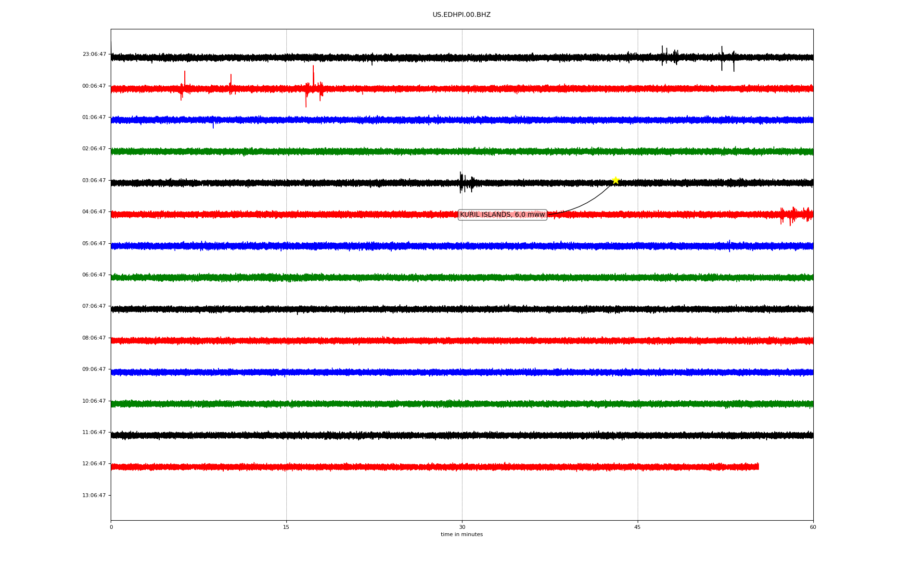Click the 23:06:47 time label
924x578 pixels.
pyautogui.click(x=94, y=54)
